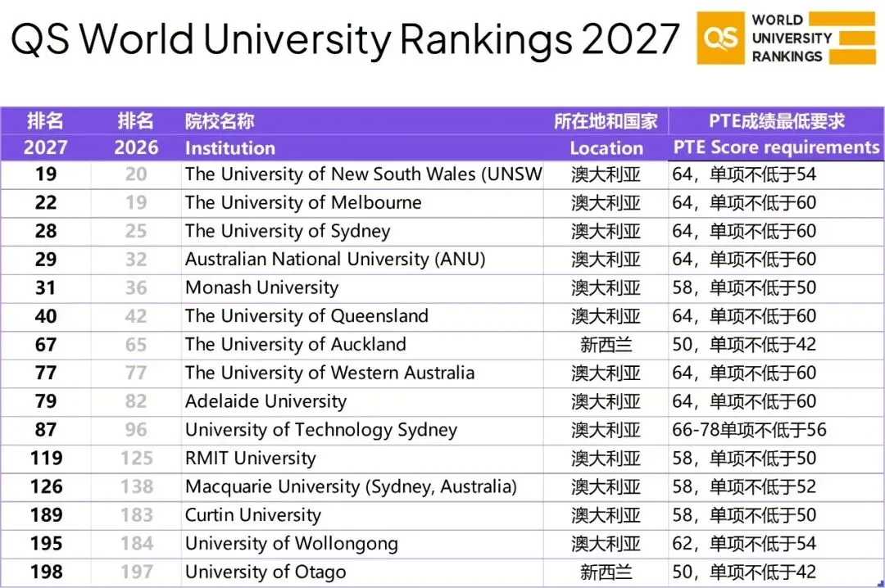885x588 pixels.
Task: Click The University of Auckland
Action: coord(295,344)
